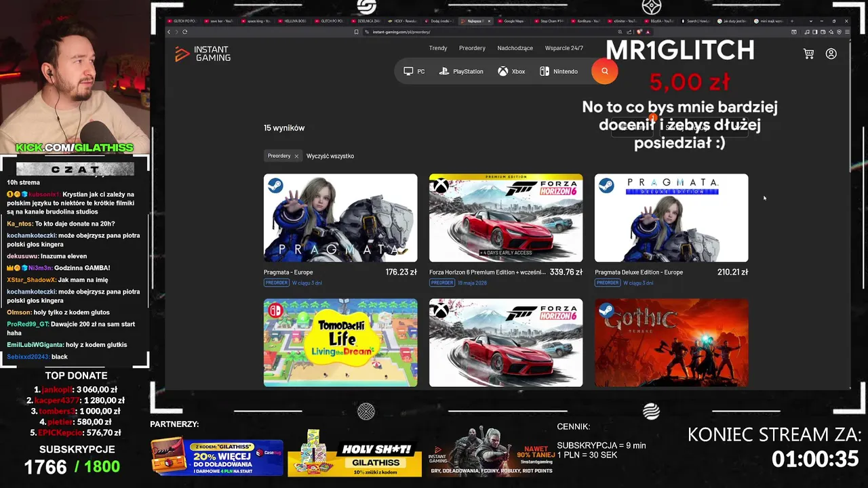Go back with the browser back arrow
The width and height of the screenshot is (868, 488).
coord(169,32)
